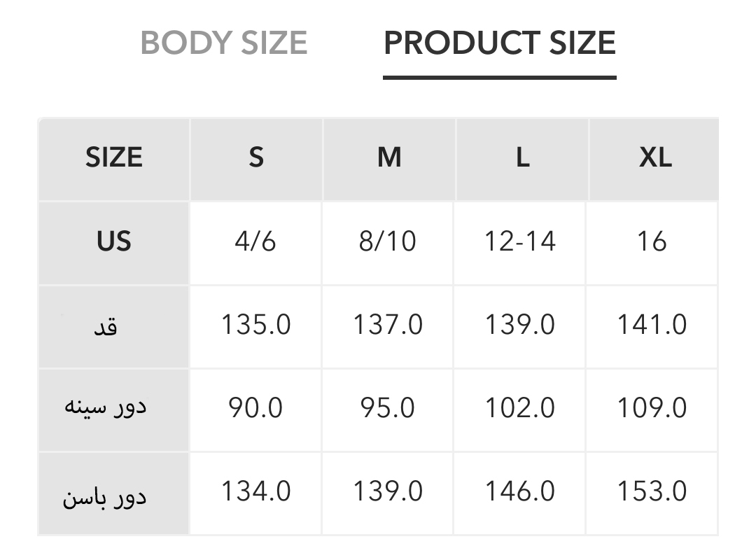Select the US size 12-14 cell
The width and height of the screenshot is (756, 546).
click(520, 241)
